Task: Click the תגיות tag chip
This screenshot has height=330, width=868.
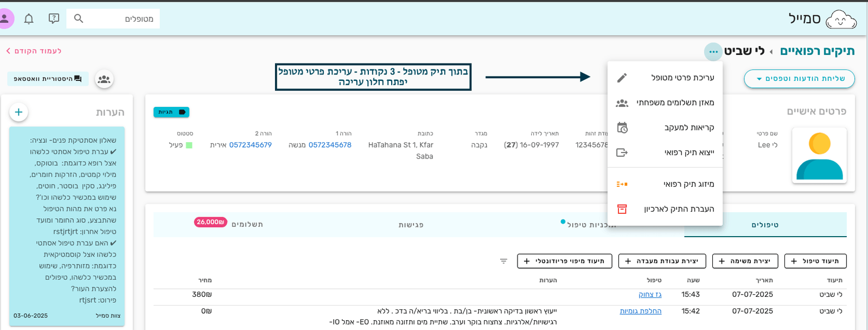Action: [x=171, y=112]
